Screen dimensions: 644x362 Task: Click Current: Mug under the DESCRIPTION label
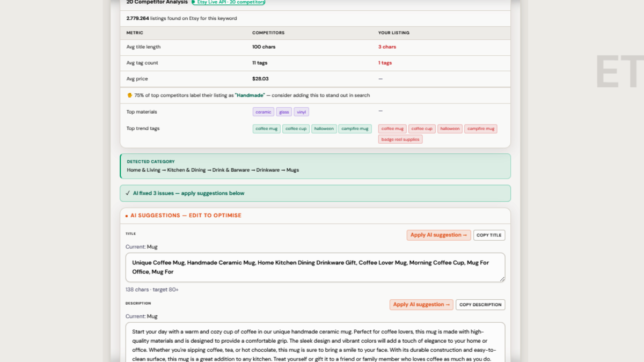tap(142, 316)
